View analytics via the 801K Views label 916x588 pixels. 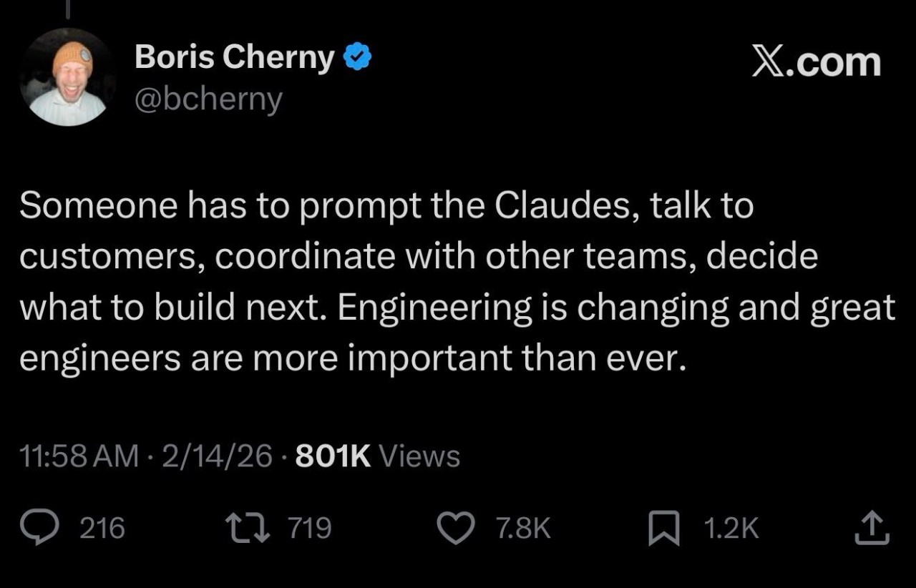click(x=377, y=456)
